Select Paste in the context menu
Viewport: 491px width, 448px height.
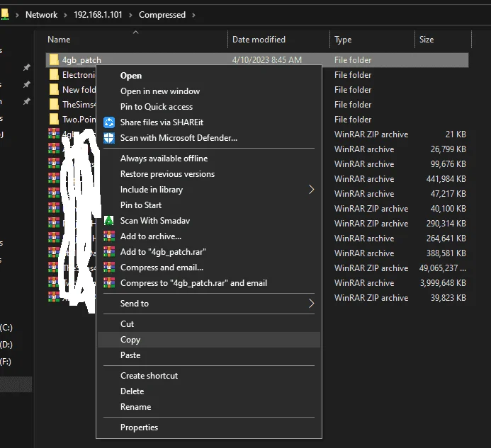coord(209,355)
